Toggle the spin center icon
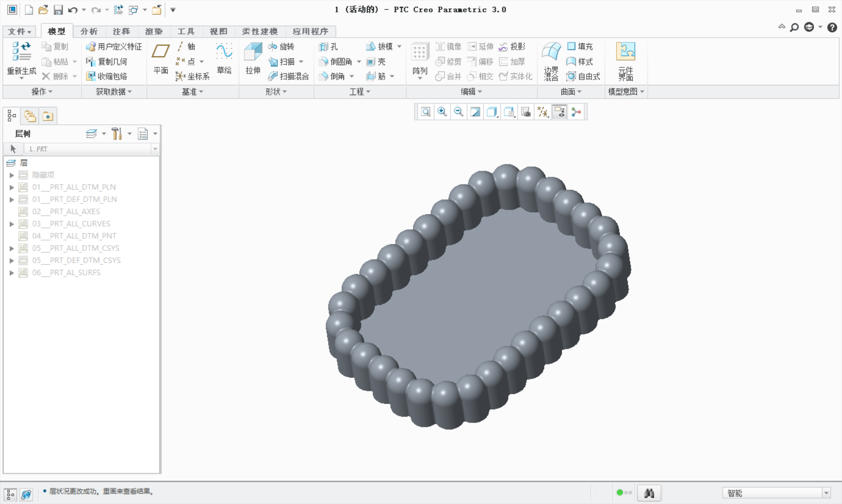This screenshot has height=504, width=842. [576, 112]
